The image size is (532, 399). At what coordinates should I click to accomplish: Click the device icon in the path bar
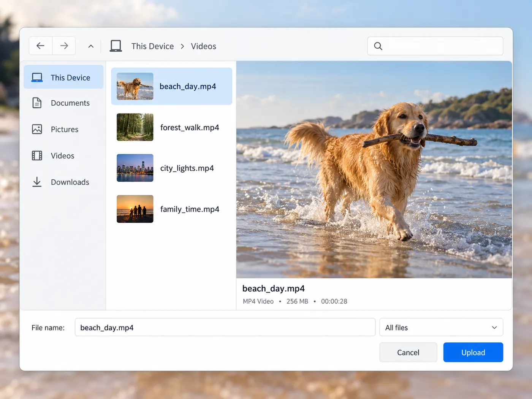click(x=116, y=46)
